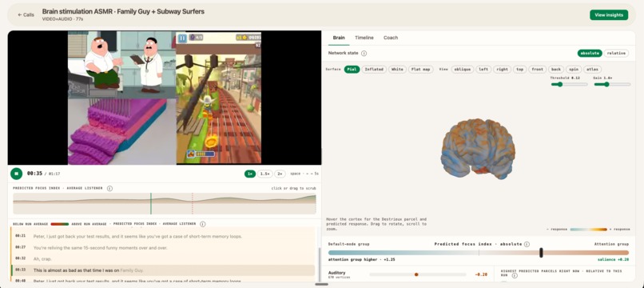Choose the Inflated surface
The height and width of the screenshot is (288, 644).
[374, 69]
